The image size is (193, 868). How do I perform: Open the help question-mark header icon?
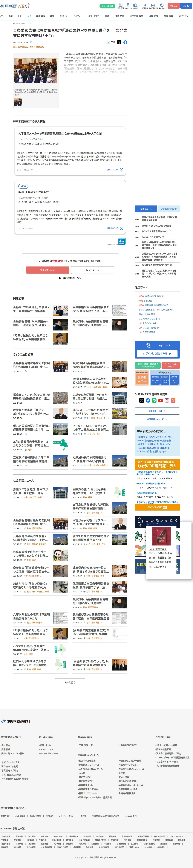pos(162,6)
